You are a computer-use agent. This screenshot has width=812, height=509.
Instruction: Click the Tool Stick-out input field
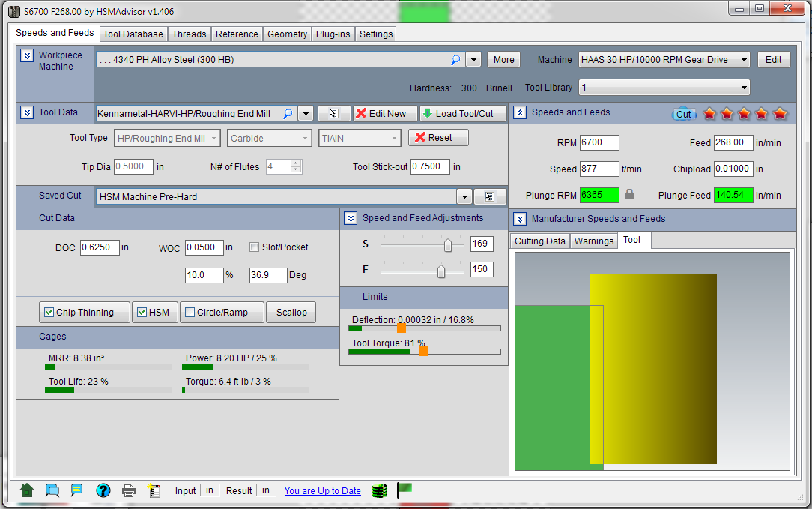[x=430, y=166]
